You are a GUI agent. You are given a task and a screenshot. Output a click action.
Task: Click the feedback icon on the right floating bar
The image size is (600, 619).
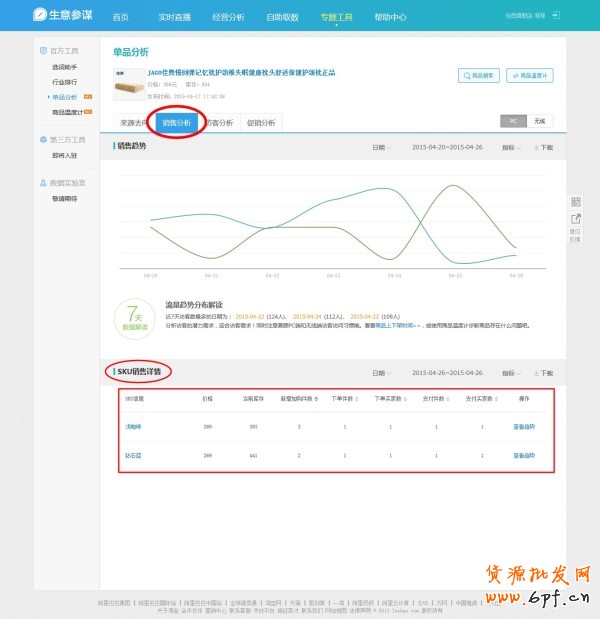click(575, 219)
